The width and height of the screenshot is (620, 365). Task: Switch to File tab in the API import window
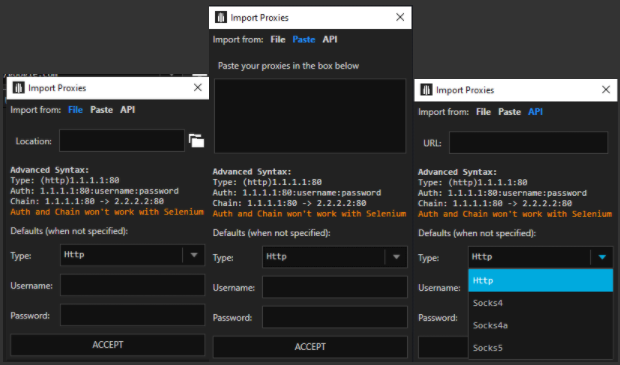click(483, 112)
